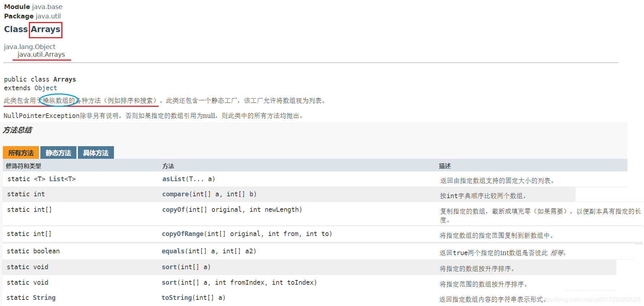Image resolution: width=644 pixels, height=306 pixels.
Task: Click description 将指定范围的数组按升序排序
Action: tap(484, 284)
